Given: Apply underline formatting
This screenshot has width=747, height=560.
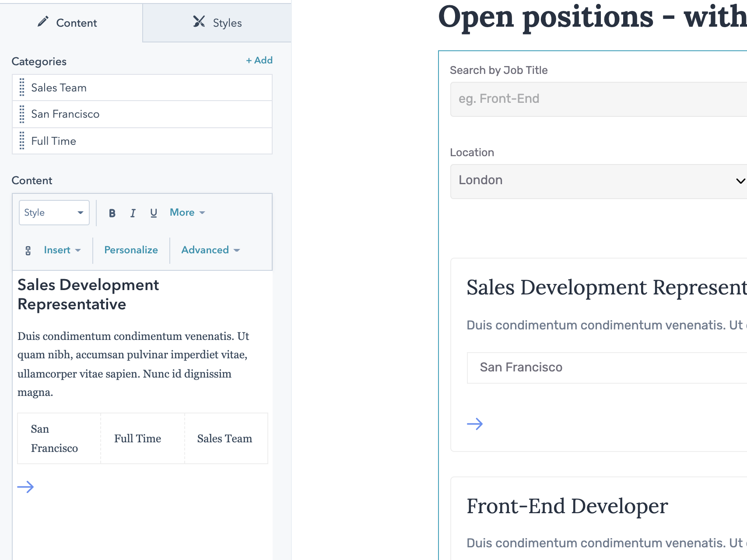Looking at the screenshot, I should (153, 213).
